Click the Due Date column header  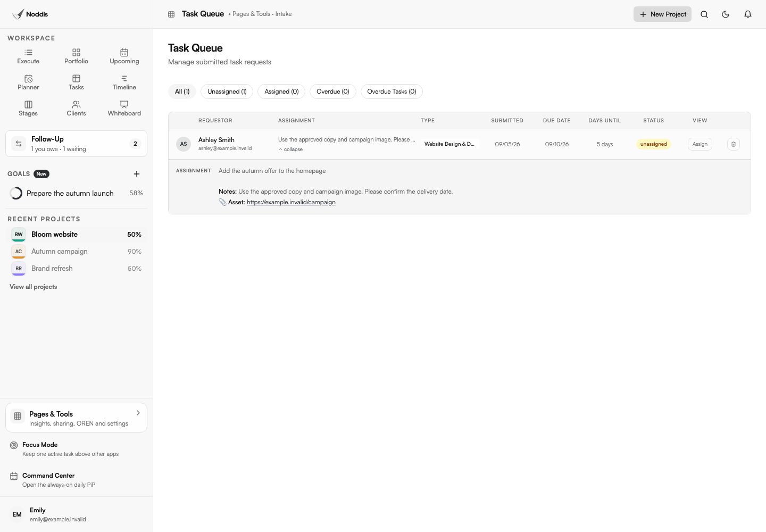[x=556, y=121]
